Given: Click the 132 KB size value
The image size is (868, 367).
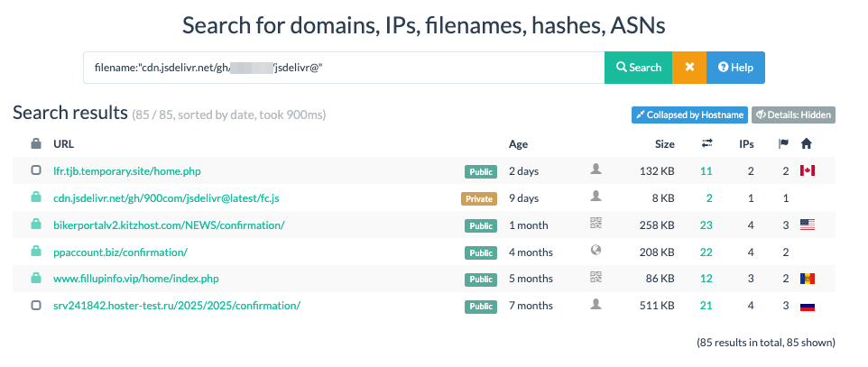Looking at the screenshot, I should tap(657, 171).
